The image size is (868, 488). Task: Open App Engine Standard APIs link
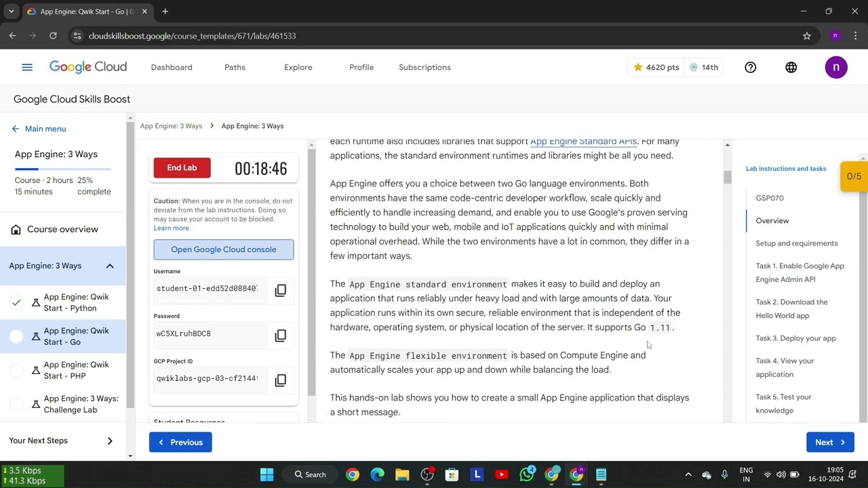583,142
